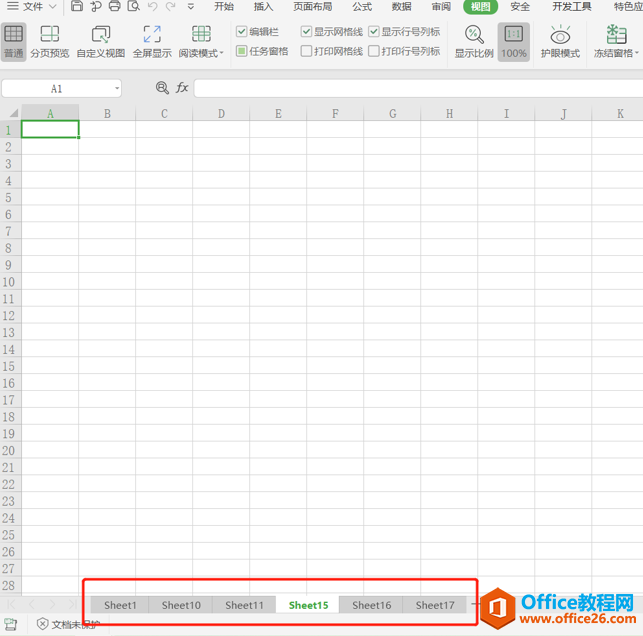643x636 pixels.
Task: Select row 5 header
Action: [10, 198]
